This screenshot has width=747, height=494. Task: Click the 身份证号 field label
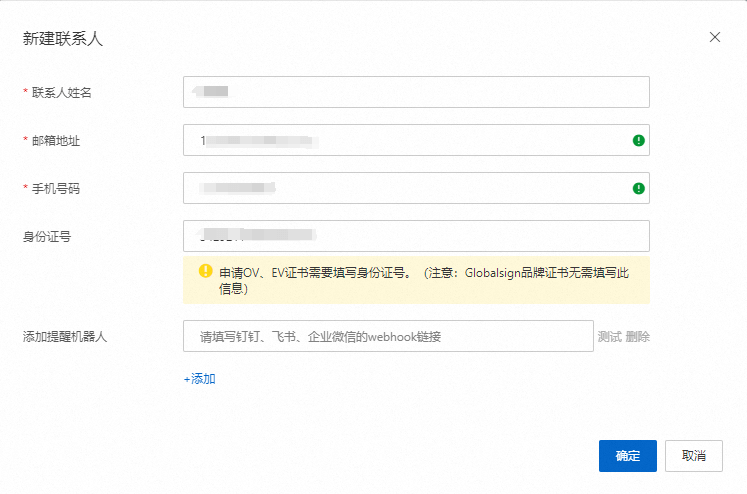(x=47, y=237)
